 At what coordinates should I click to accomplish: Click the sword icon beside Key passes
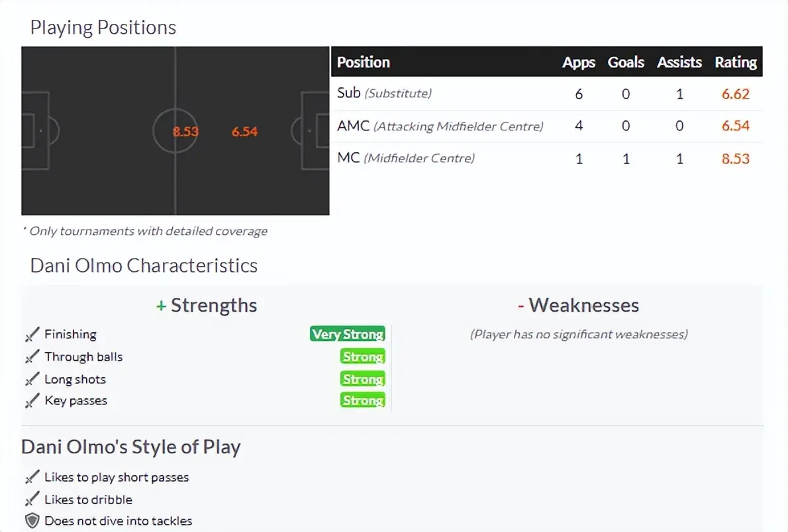pyautogui.click(x=32, y=401)
